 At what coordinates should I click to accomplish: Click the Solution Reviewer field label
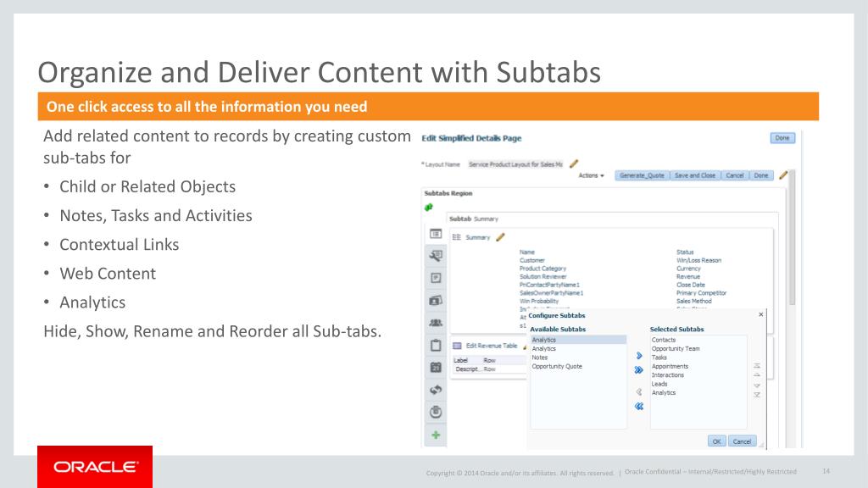pos(543,277)
